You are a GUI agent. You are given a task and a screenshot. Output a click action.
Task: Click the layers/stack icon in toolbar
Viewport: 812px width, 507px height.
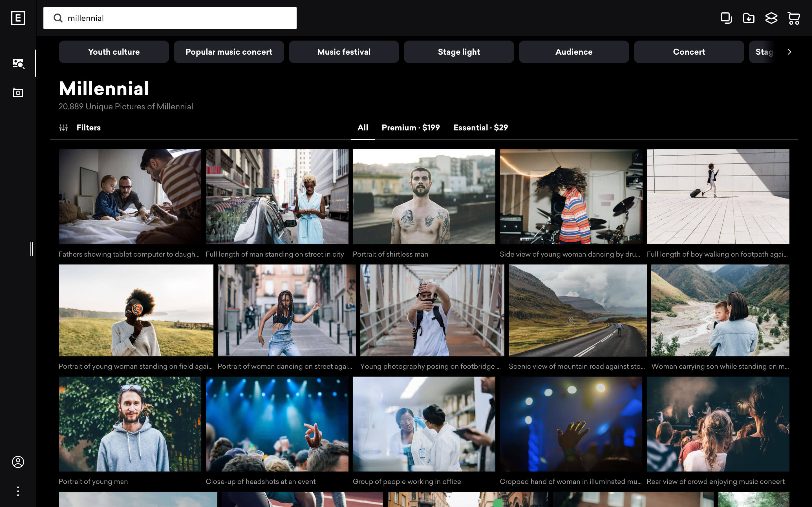771,17
